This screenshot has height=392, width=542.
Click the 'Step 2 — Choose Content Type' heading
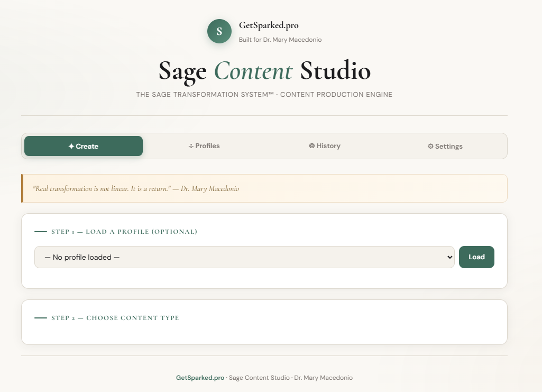115,318
